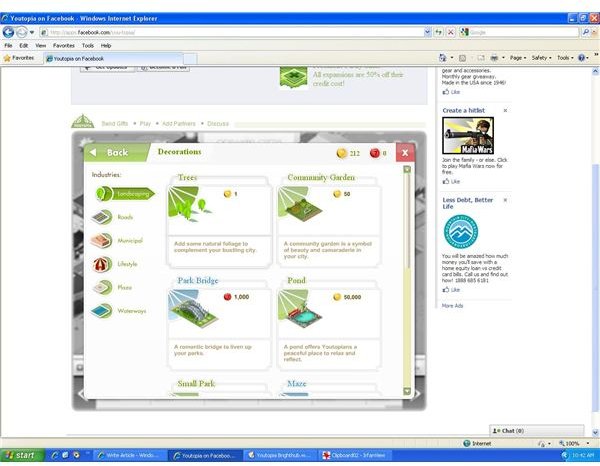Click the gold coin balance icon
The width and height of the screenshot is (600, 466).
pos(341,153)
